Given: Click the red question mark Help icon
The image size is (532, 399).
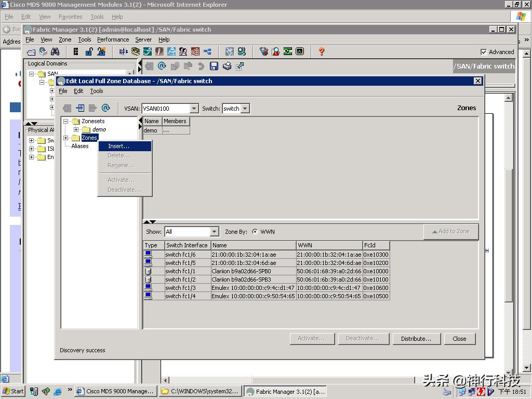Looking at the screenshot, I should point(322,51).
